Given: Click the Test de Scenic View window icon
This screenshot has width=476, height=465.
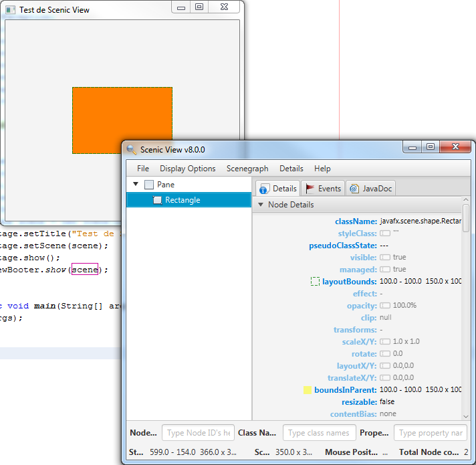Looking at the screenshot, I should coord(11,10).
